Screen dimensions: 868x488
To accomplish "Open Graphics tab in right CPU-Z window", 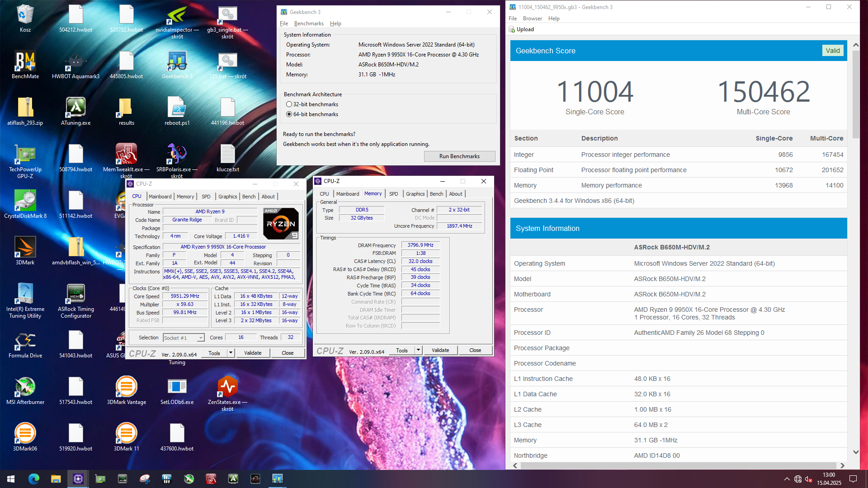I will [415, 194].
